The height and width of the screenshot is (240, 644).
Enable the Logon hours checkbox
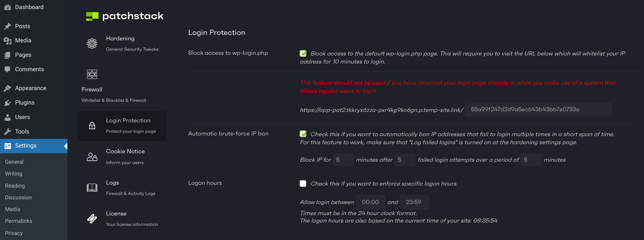[303, 184]
